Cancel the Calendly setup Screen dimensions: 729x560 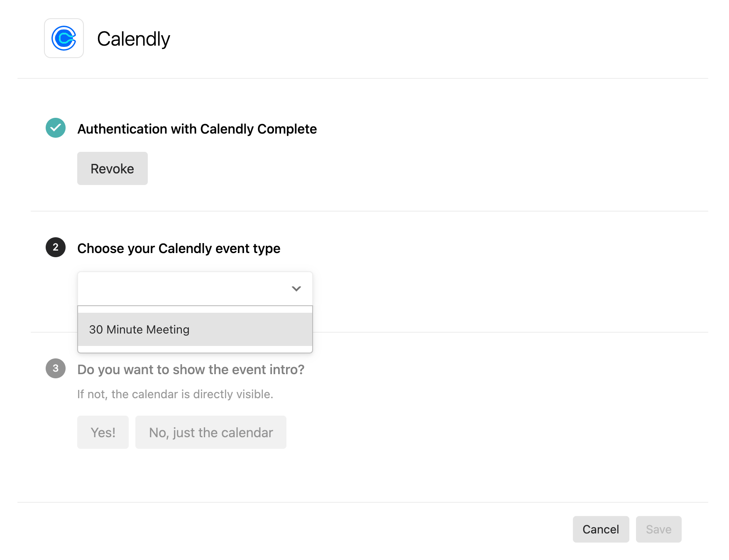[601, 529]
